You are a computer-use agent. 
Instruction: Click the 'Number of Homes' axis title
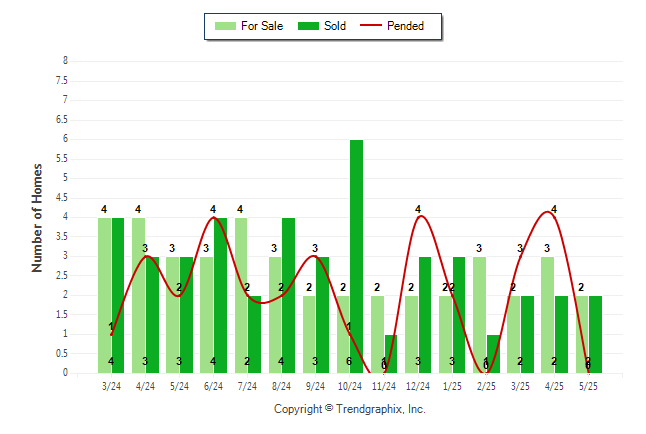37,218
